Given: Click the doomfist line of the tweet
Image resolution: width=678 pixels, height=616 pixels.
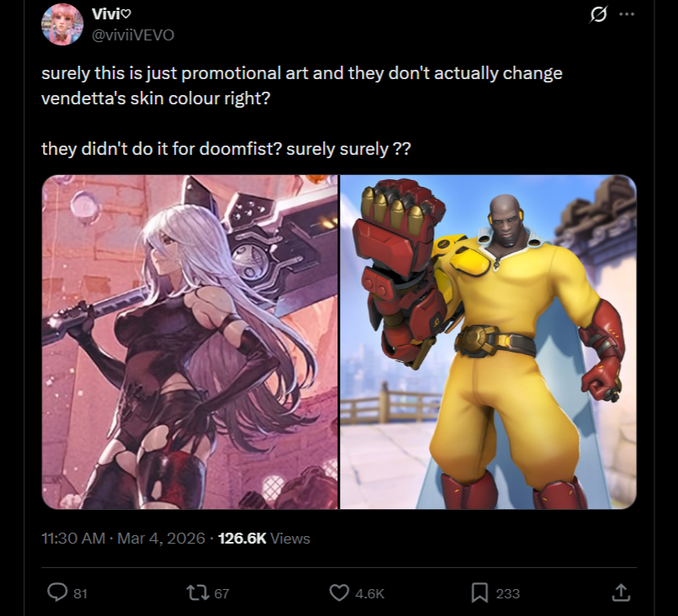Looking at the screenshot, I should pos(226,149).
